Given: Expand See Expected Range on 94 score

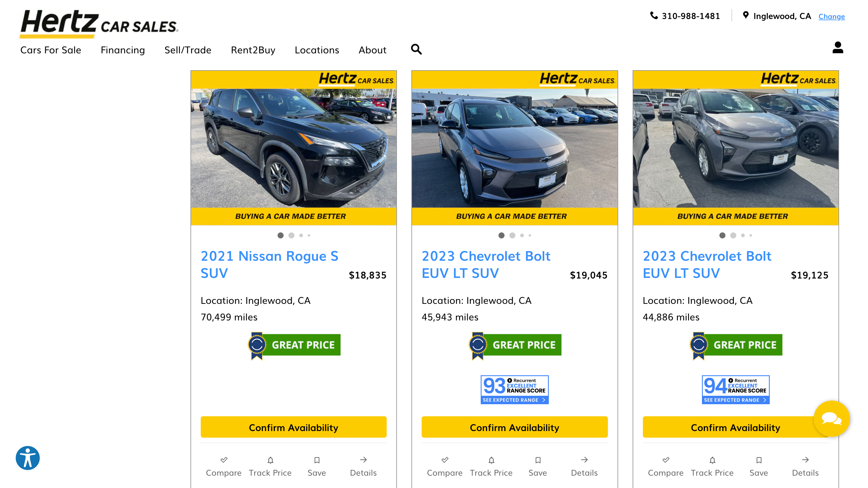Looking at the screenshot, I should [x=735, y=400].
